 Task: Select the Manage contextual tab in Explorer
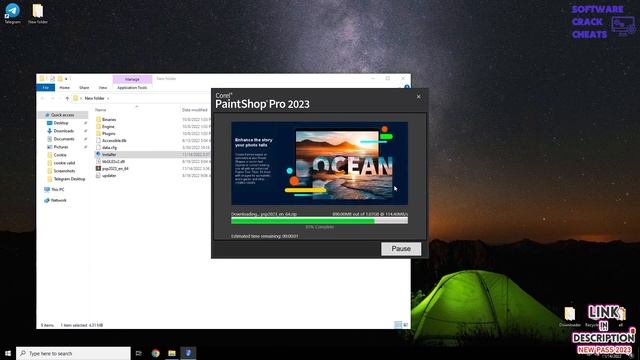(132, 79)
